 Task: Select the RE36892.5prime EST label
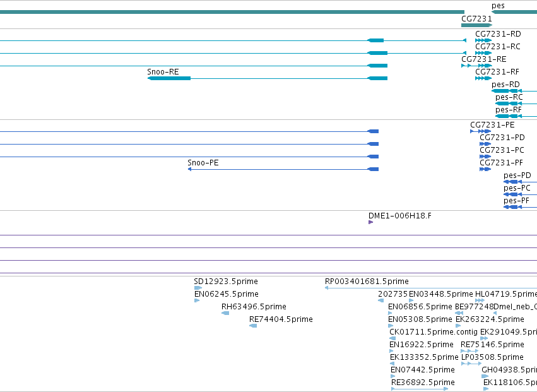[x=423, y=383]
